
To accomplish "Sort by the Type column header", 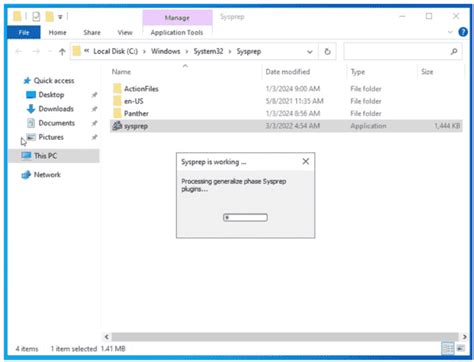I will point(358,72).
